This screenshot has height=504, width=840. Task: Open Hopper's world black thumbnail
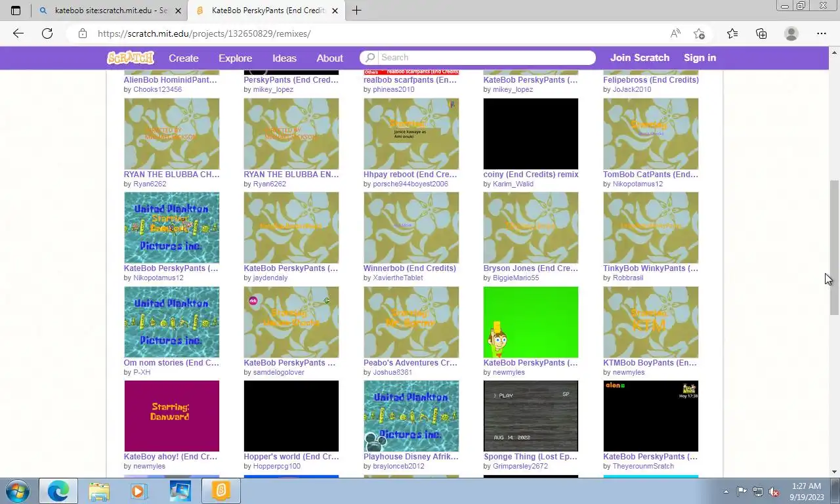(x=291, y=416)
